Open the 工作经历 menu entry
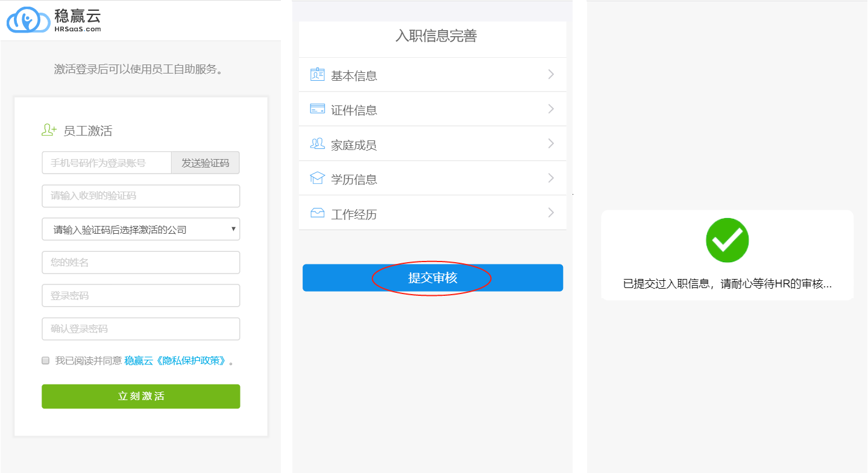 click(433, 213)
